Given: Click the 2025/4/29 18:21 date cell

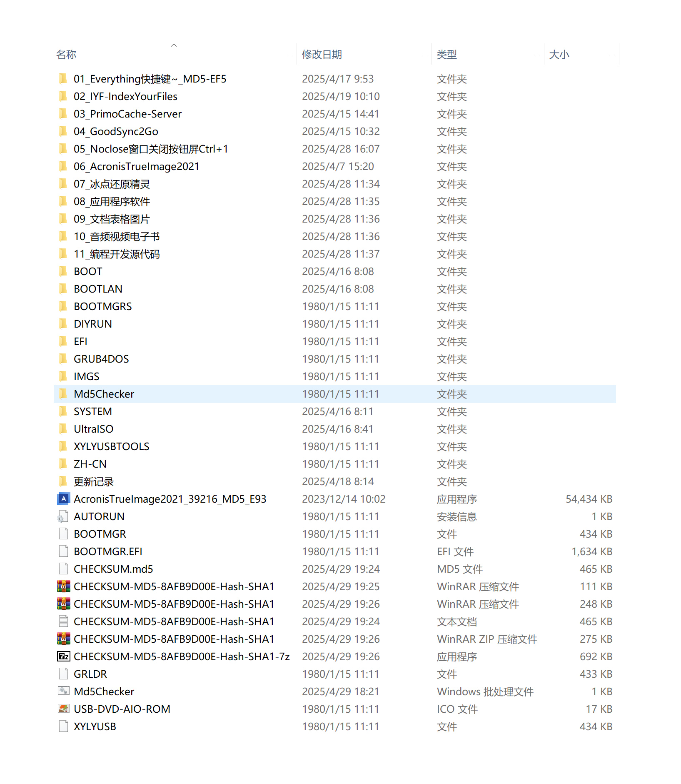Looking at the screenshot, I should pyautogui.click(x=341, y=691).
